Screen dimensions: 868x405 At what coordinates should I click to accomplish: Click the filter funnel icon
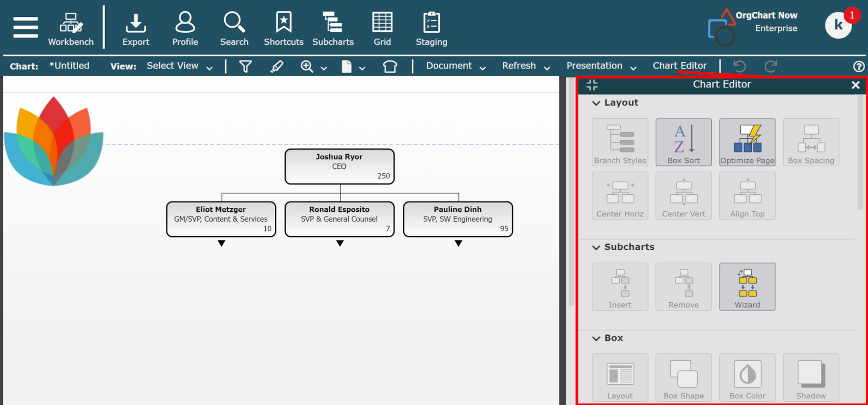click(245, 66)
